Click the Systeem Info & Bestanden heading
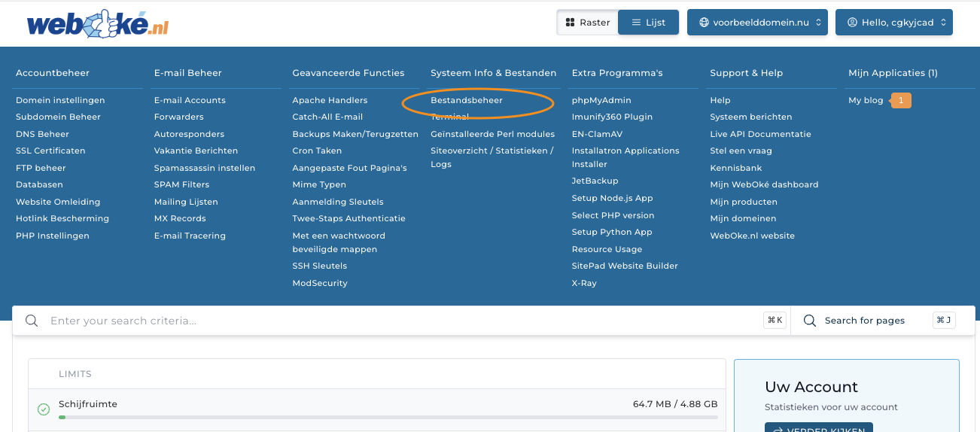 pyautogui.click(x=494, y=73)
